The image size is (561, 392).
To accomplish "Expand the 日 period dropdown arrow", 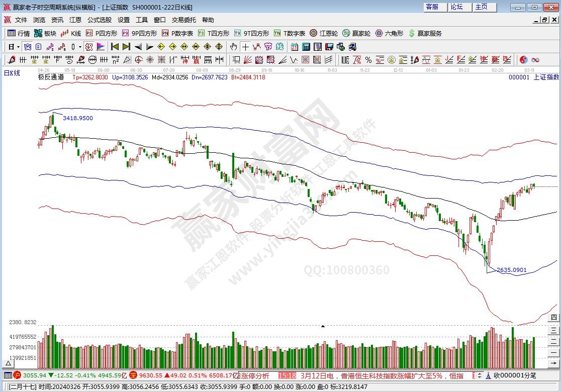I will pos(19,47).
